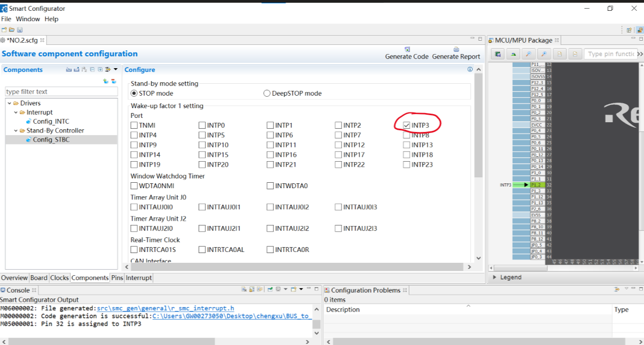Viewport: 644px width, 345px height.
Task: Click the open console icon in Console toolbar
Action: [x=293, y=289]
